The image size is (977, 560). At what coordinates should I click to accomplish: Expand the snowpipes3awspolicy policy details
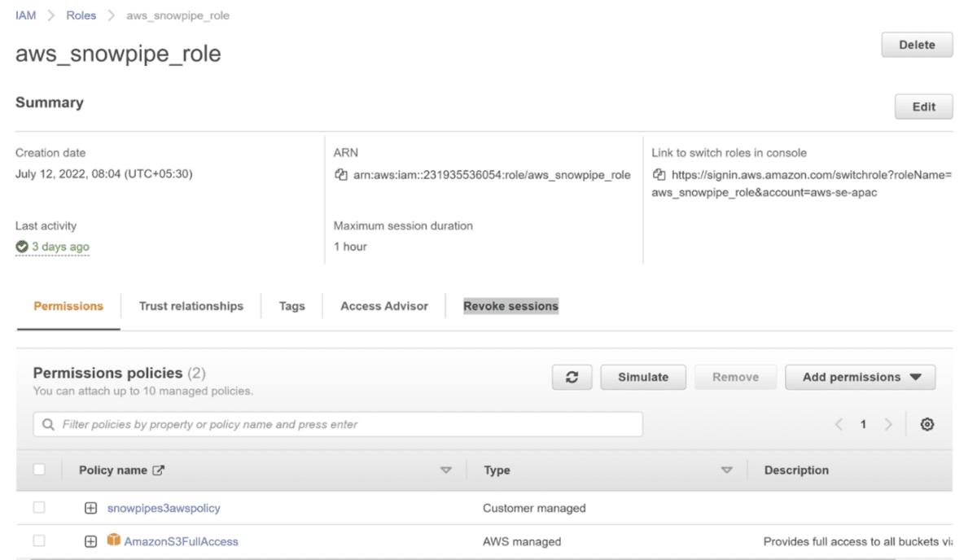click(x=90, y=507)
